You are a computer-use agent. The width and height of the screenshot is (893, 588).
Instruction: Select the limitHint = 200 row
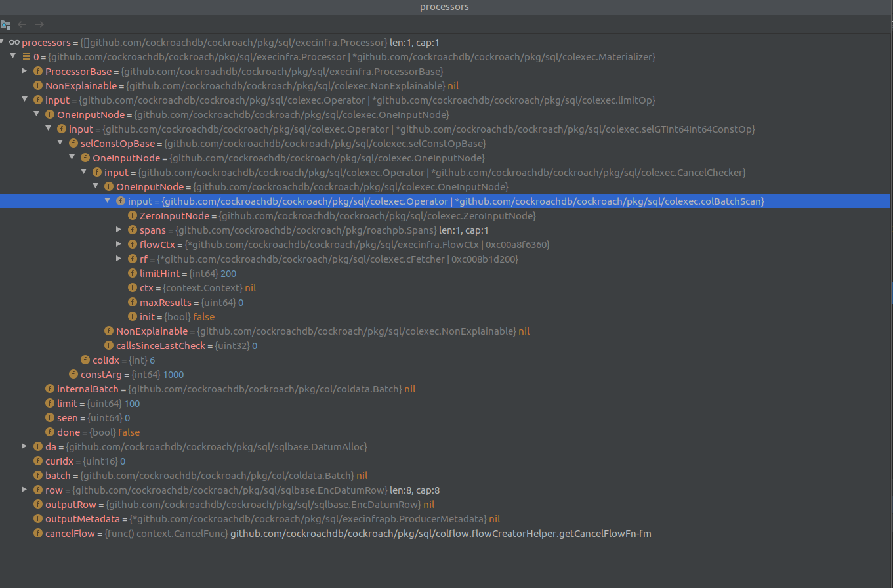click(446, 273)
